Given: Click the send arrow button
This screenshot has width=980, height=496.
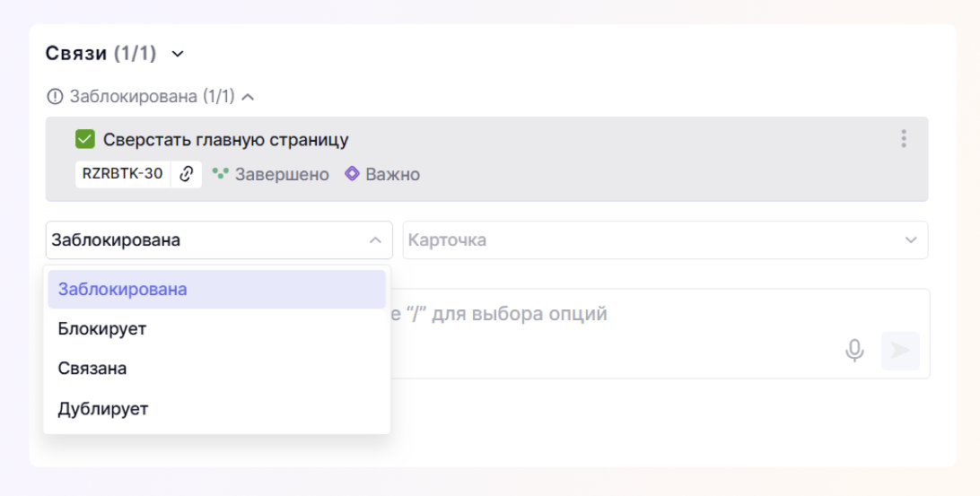Looking at the screenshot, I should coord(900,351).
